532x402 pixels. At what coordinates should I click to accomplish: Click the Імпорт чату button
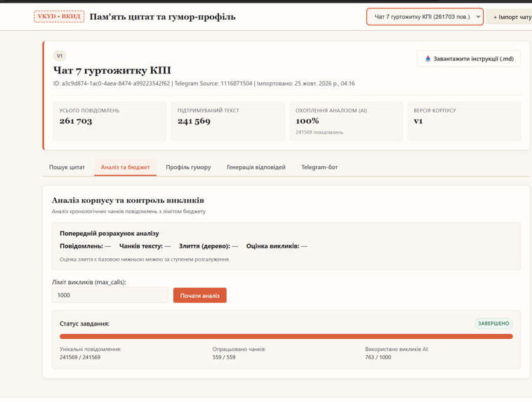(510, 17)
